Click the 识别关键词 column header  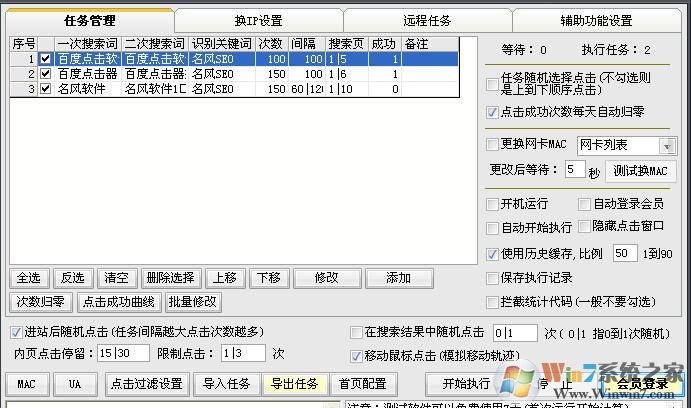pyautogui.click(x=222, y=44)
